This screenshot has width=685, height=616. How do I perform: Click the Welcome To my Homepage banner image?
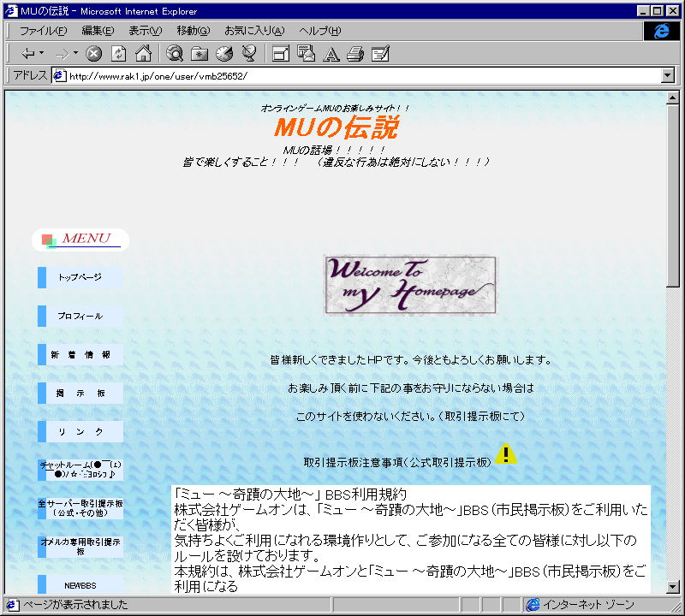pyautogui.click(x=410, y=286)
